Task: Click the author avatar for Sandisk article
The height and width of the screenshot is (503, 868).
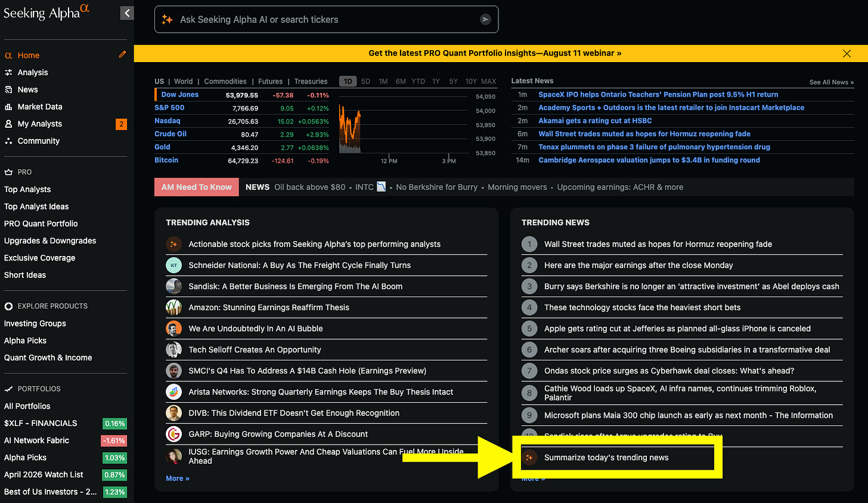Action: 173,286
